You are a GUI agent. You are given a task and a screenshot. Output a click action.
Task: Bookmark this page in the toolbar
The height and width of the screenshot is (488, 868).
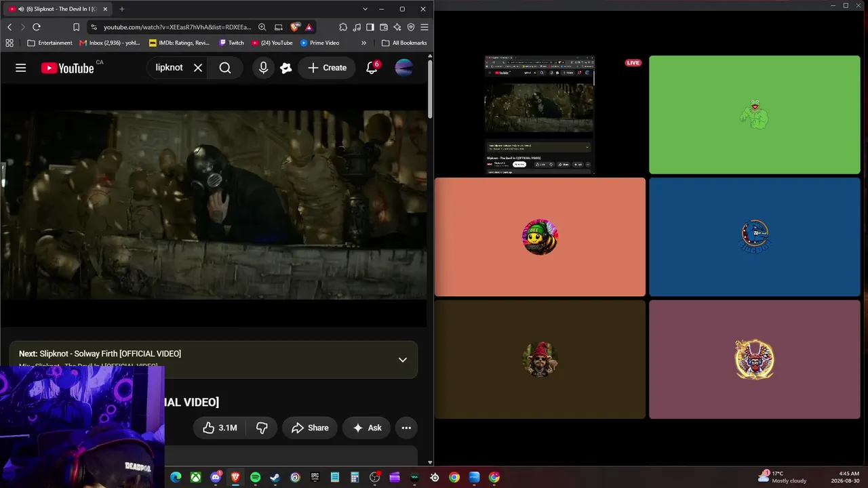pyautogui.click(x=76, y=27)
